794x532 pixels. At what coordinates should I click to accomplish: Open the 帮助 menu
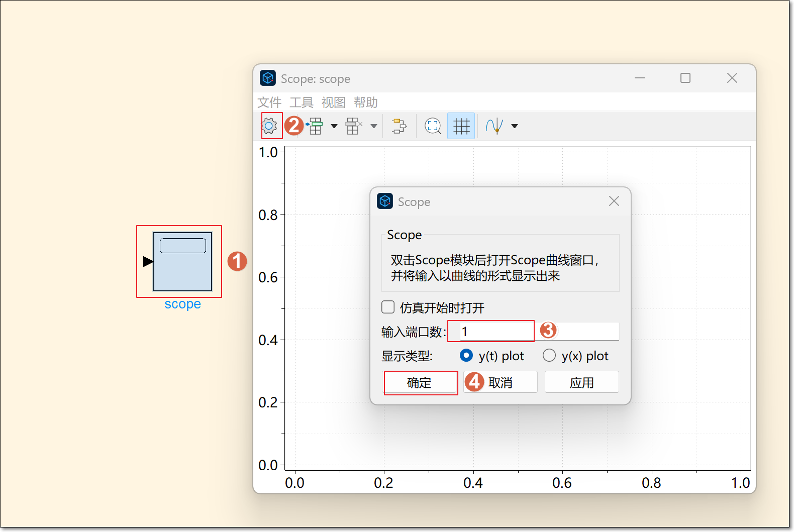point(366,102)
